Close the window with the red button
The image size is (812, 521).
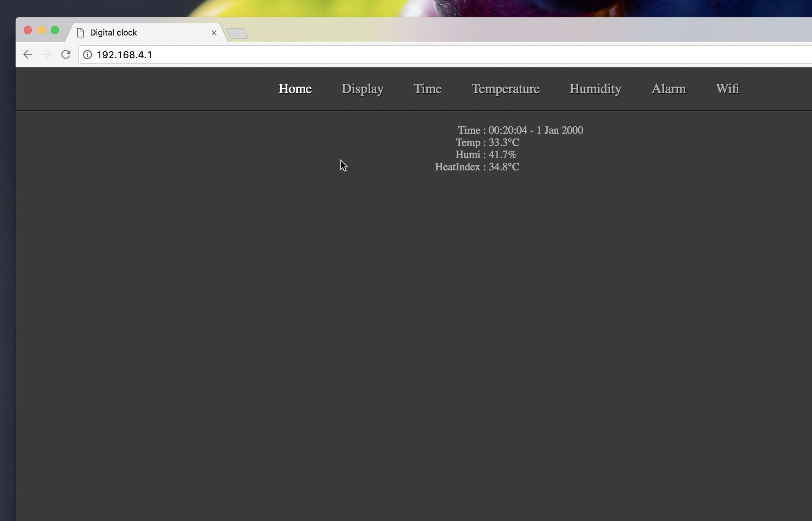pyautogui.click(x=28, y=30)
